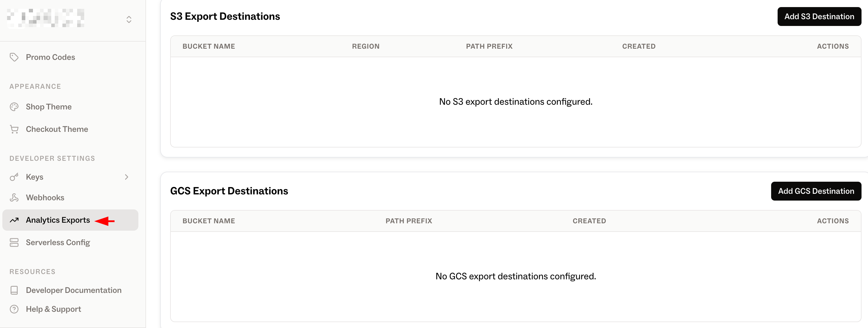Click the Webhooks icon in sidebar
The height and width of the screenshot is (328, 868).
point(14,198)
